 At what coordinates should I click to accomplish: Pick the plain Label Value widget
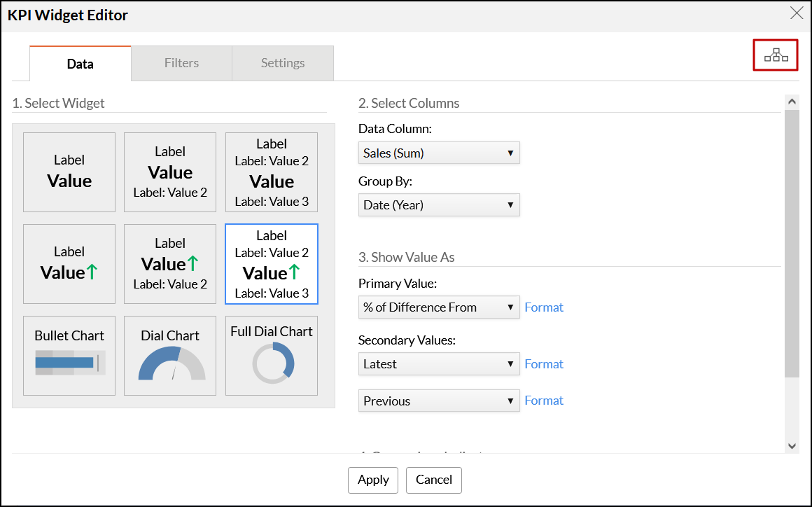point(69,172)
